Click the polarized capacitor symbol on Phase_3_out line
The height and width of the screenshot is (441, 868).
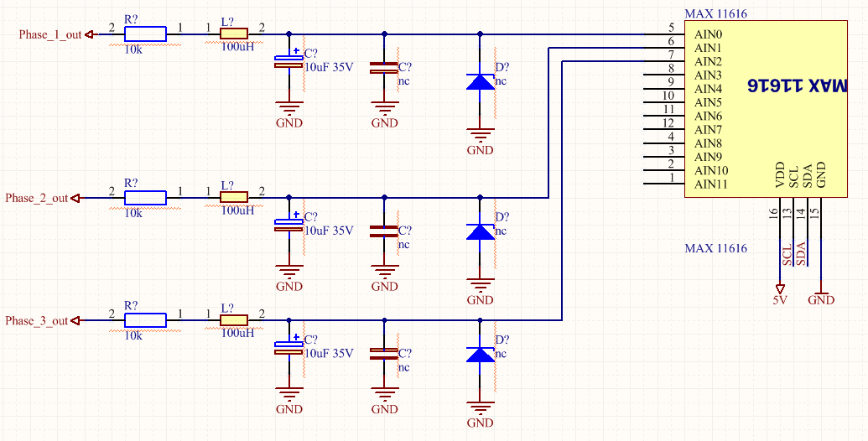tap(289, 347)
